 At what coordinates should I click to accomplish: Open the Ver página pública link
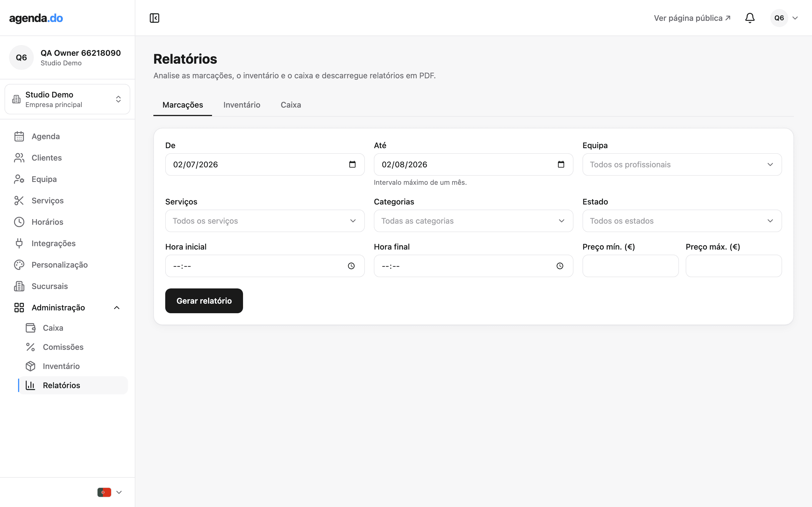[x=692, y=18]
